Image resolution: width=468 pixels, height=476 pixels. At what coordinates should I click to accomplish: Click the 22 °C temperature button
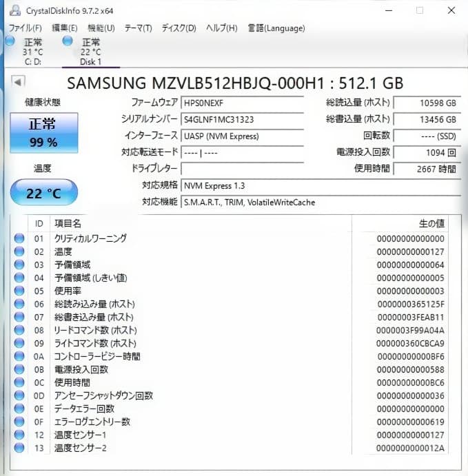(44, 192)
